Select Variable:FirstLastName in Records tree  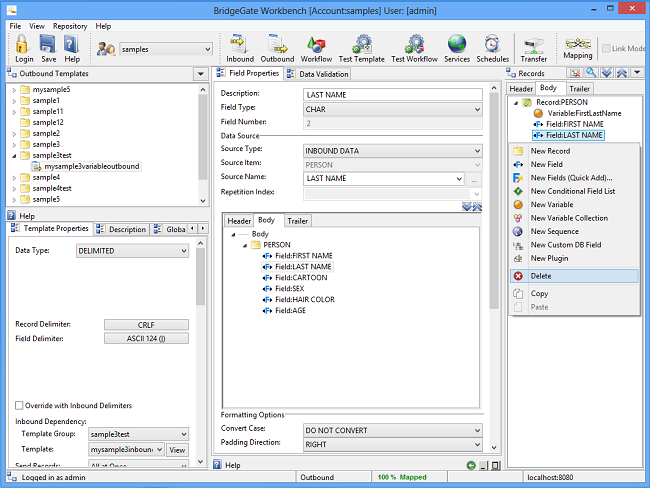coord(577,113)
